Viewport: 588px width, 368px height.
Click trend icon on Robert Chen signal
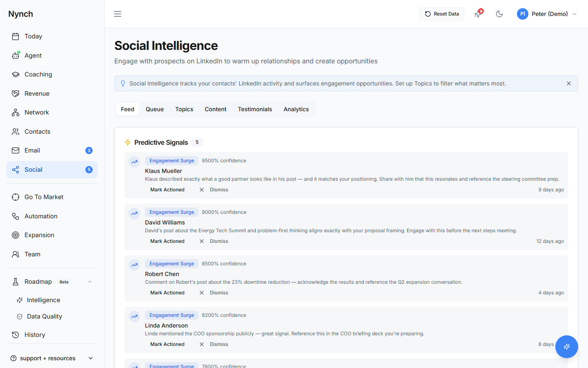(x=134, y=265)
